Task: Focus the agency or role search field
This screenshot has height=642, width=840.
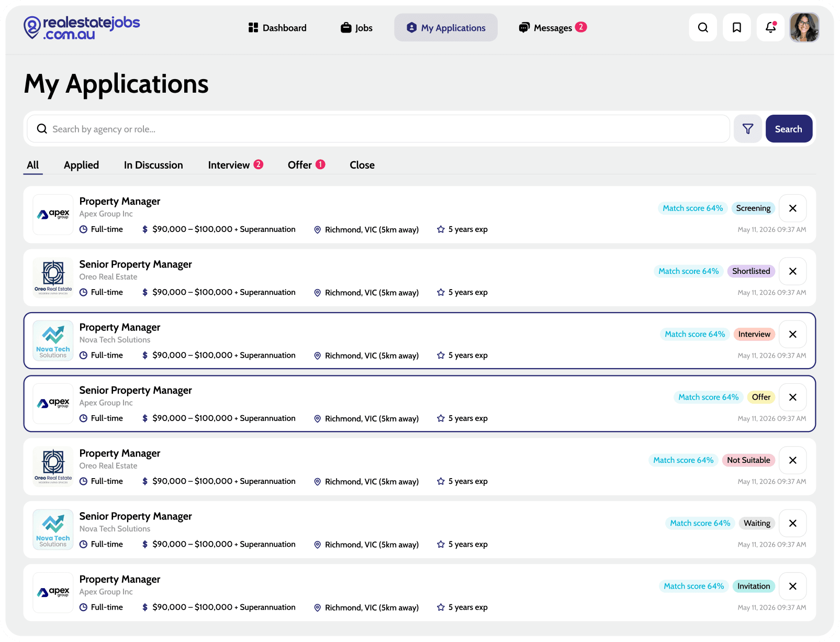Action: click(x=378, y=129)
